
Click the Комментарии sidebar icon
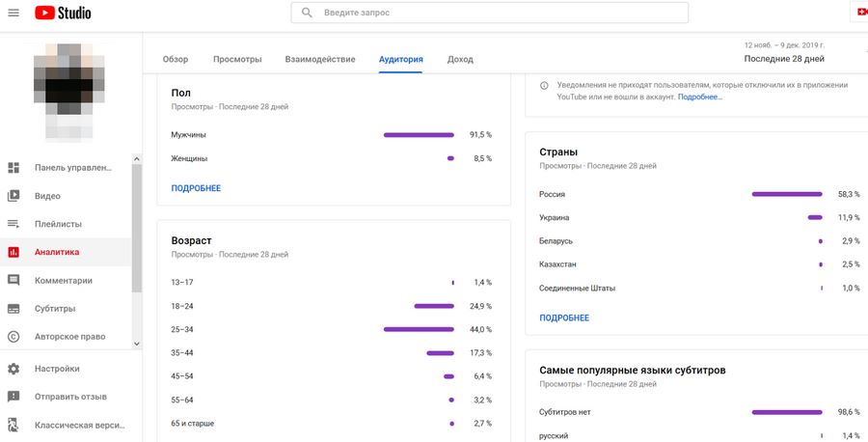14,280
